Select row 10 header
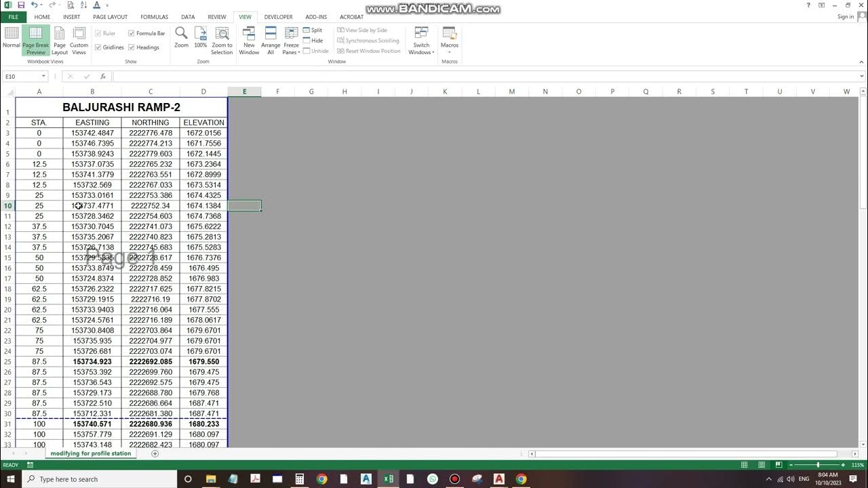The width and height of the screenshot is (868, 488). (7, 205)
